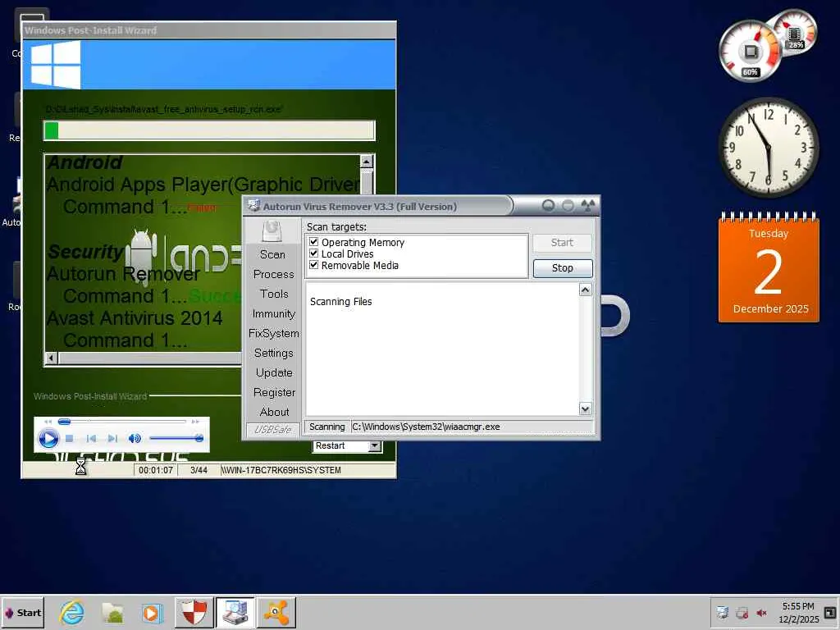Open the Scan section in Autorun Remover

coord(272,254)
